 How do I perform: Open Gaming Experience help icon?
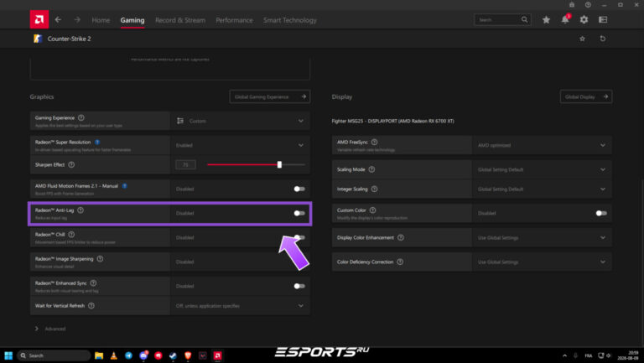[81, 118]
